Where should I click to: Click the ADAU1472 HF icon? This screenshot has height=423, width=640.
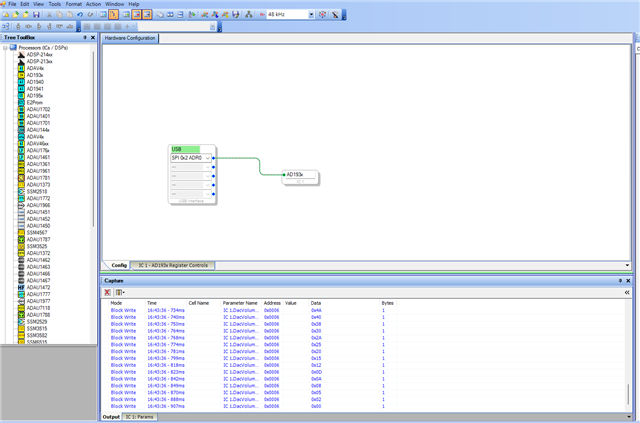coord(21,287)
